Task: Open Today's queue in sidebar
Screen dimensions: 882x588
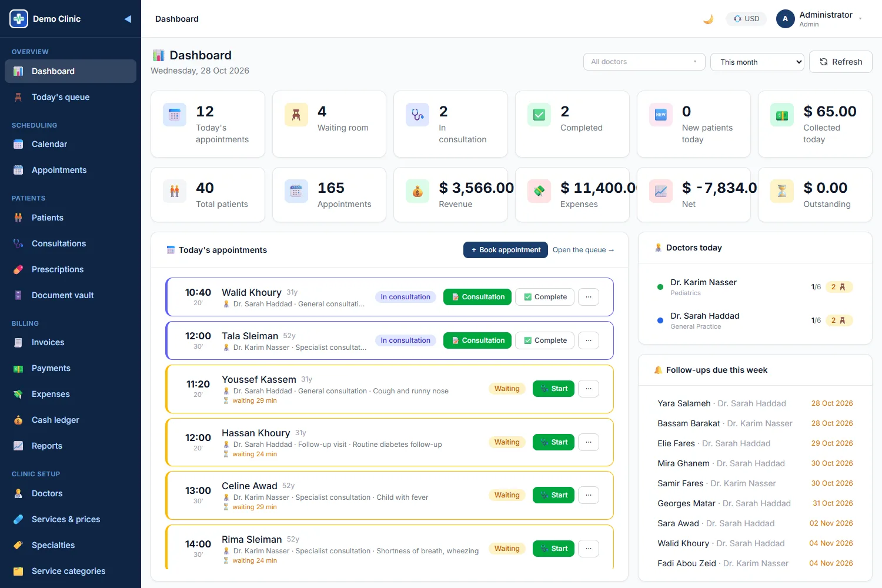Action: [x=71, y=97]
